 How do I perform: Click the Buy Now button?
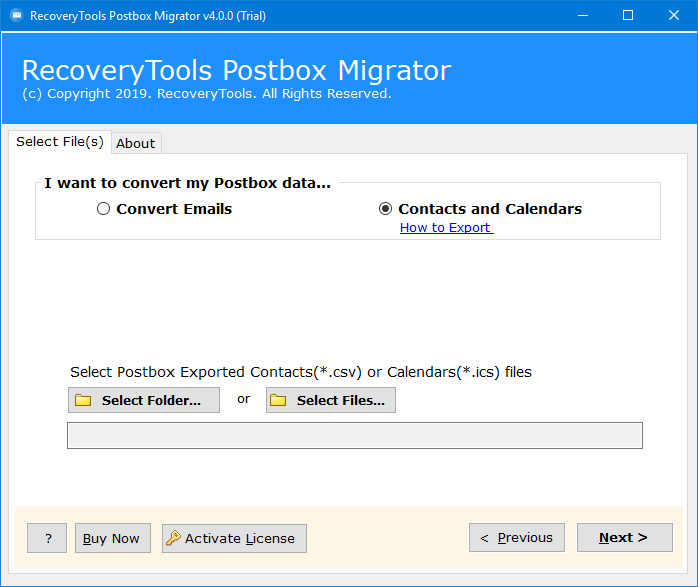[x=113, y=538]
